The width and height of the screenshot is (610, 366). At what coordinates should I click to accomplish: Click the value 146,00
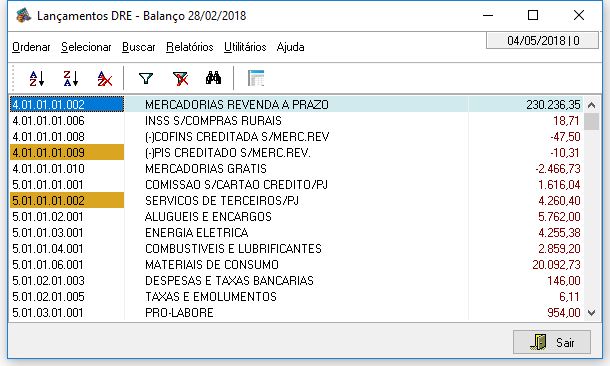(x=564, y=280)
